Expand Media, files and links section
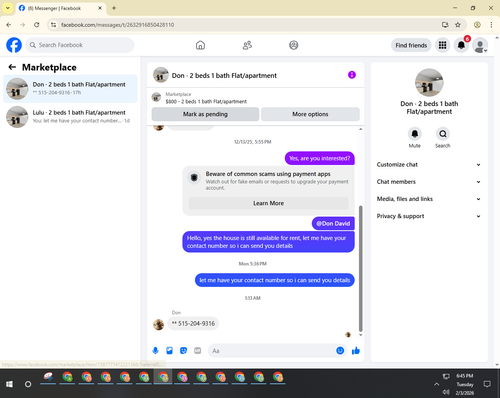Image resolution: width=500 pixels, height=398 pixels. pos(429,199)
